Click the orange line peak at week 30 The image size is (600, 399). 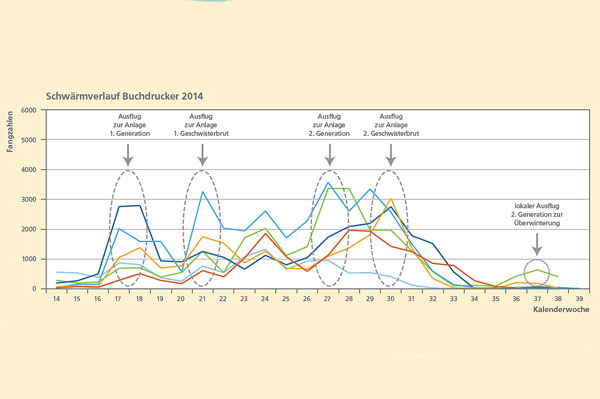tap(391, 199)
